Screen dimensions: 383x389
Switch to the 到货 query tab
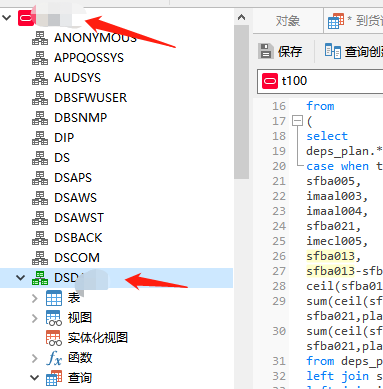click(x=354, y=21)
